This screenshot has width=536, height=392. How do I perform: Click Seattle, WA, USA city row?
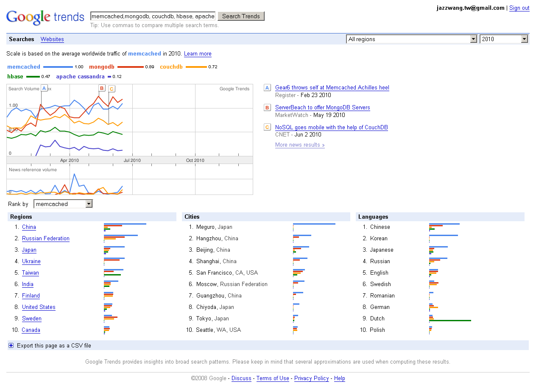click(x=218, y=330)
